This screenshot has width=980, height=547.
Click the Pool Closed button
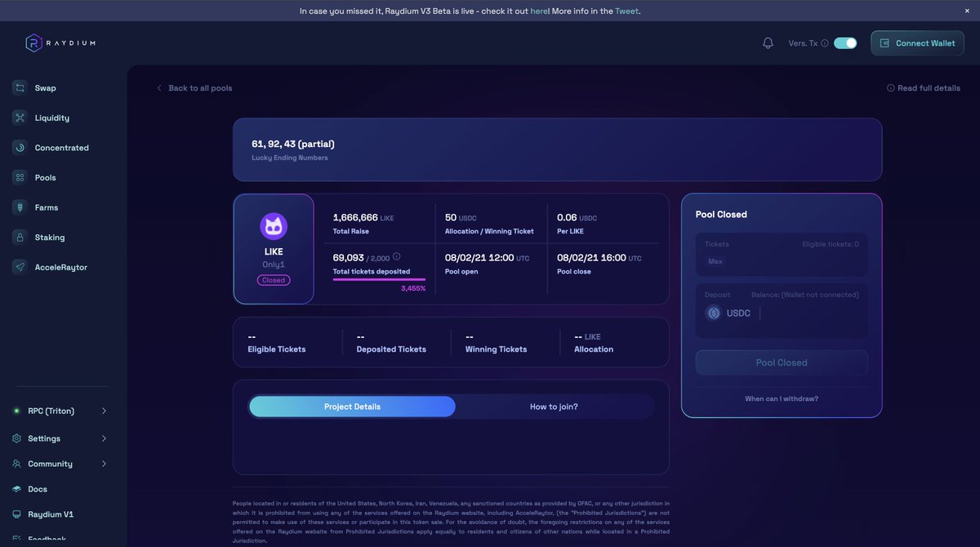click(782, 362)
